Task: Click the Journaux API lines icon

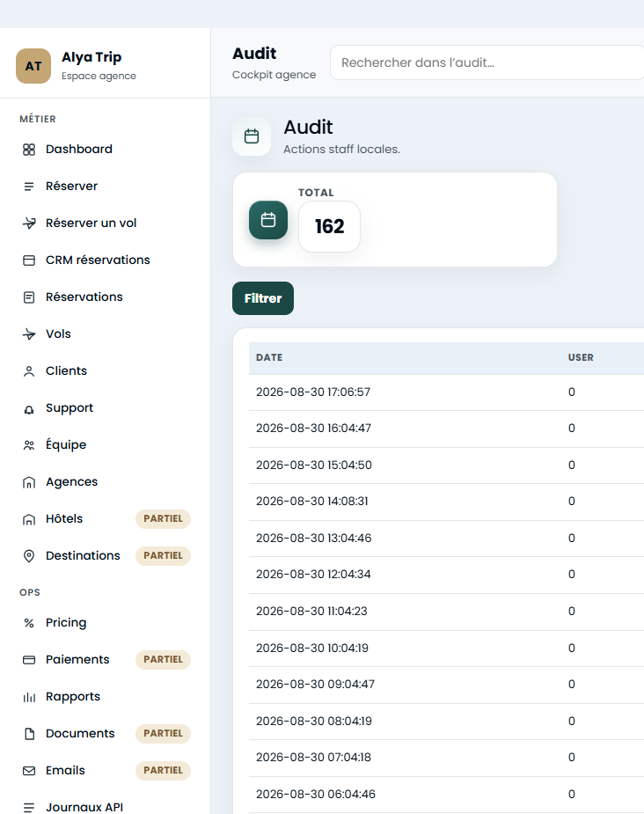Action: tap(29, 807)
